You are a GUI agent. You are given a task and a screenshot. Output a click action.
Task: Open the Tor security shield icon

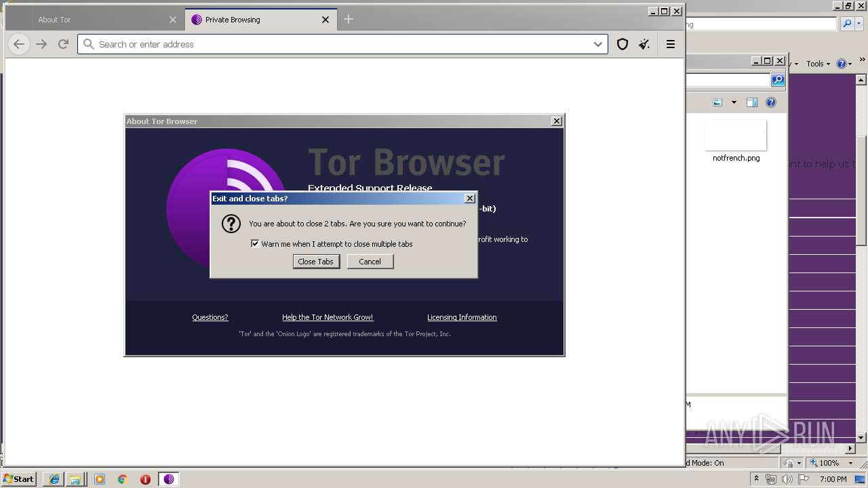coord(623,44)
